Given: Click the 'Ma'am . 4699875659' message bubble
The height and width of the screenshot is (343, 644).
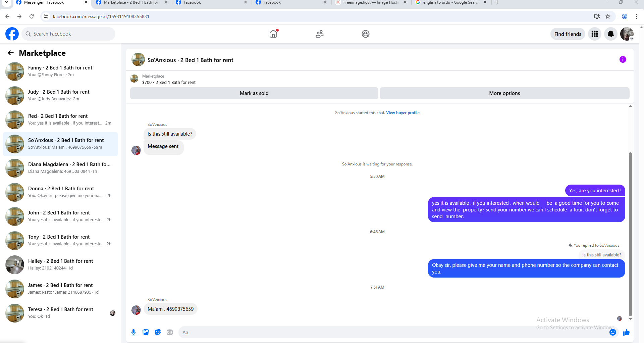Looking at the screenshot, I should pos(170,309).
